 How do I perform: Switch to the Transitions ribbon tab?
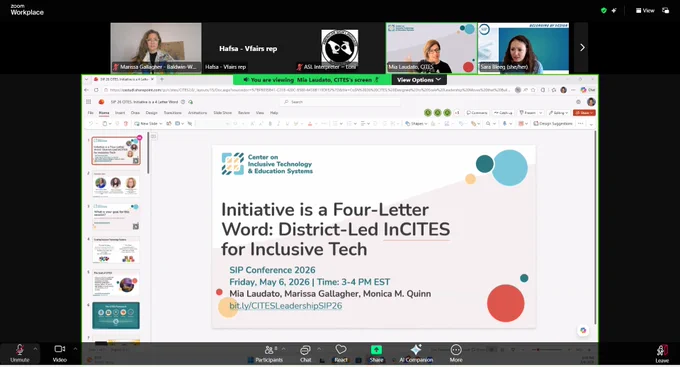(x=173, y=113)
